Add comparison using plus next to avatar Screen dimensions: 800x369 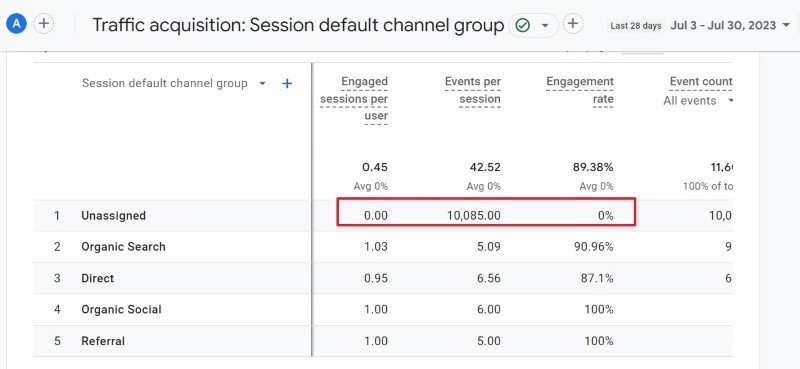(44, 23)
